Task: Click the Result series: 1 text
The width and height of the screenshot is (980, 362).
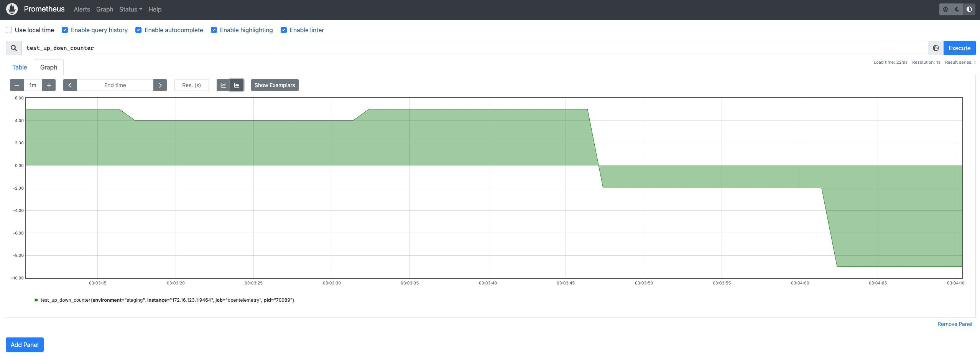Action: (960, 62)
